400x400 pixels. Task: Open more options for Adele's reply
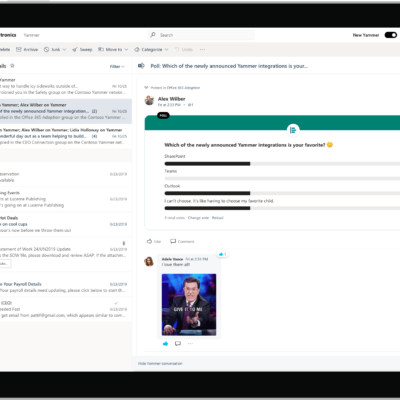[190, 344]
